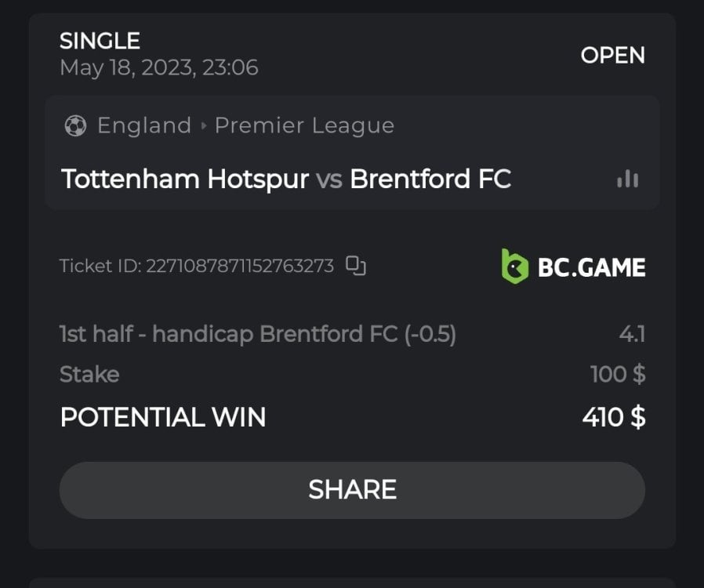Click the POTENTIAL WIN label
704x588 pixels.
tap(163, 417)
